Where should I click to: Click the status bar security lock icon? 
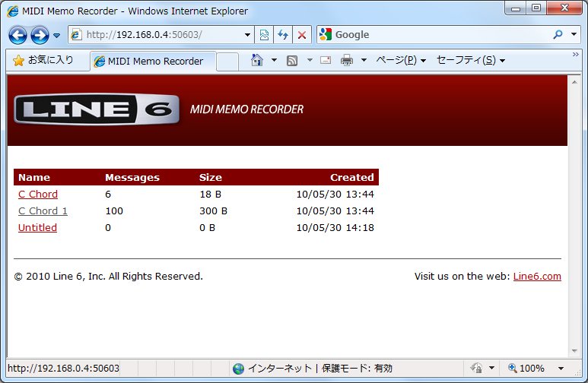click(x=477, y=368)
